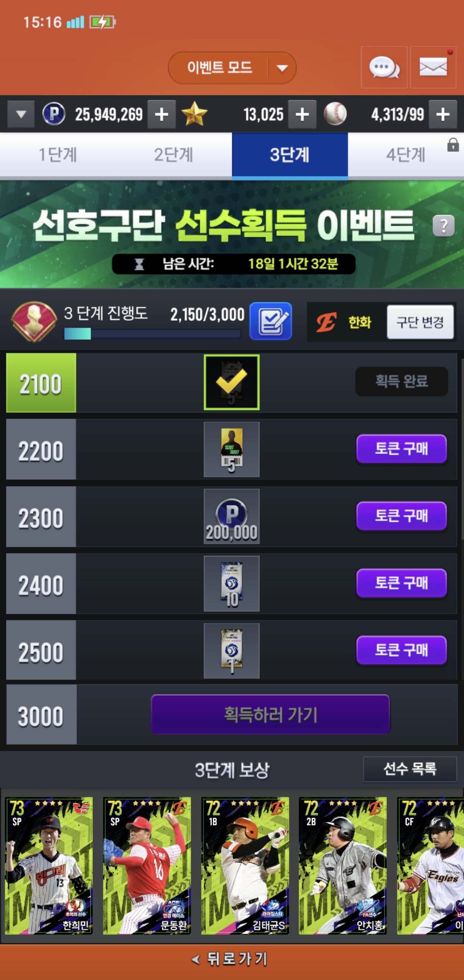
Task: Switch to the 2단계 tab
Action: click(174, 155)
